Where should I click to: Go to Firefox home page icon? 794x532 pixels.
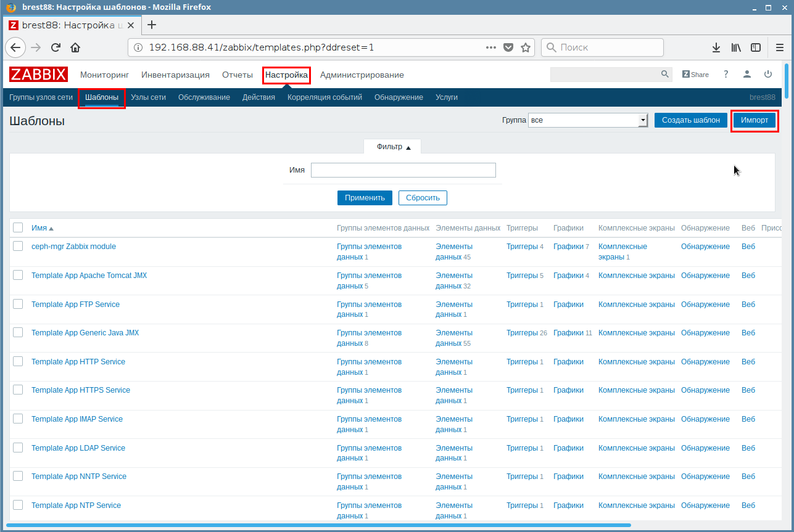click(x=75, y=47)
